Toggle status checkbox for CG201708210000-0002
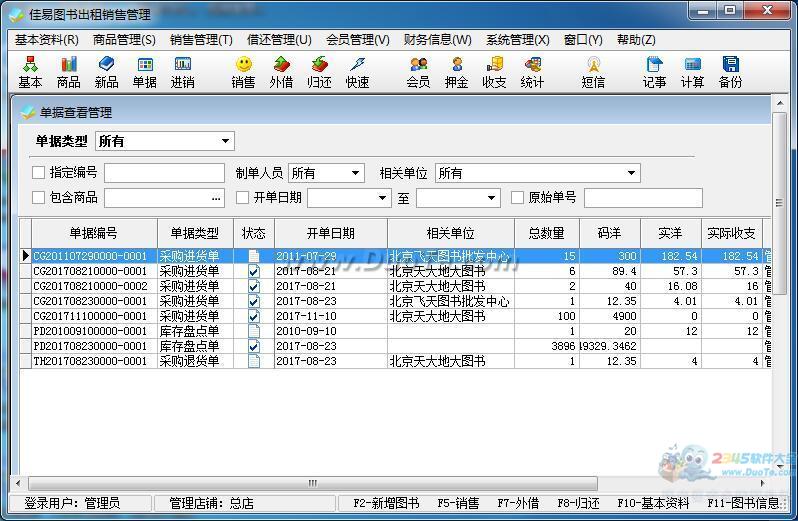This screenshot has width=798, height=521. pos(253,286)
